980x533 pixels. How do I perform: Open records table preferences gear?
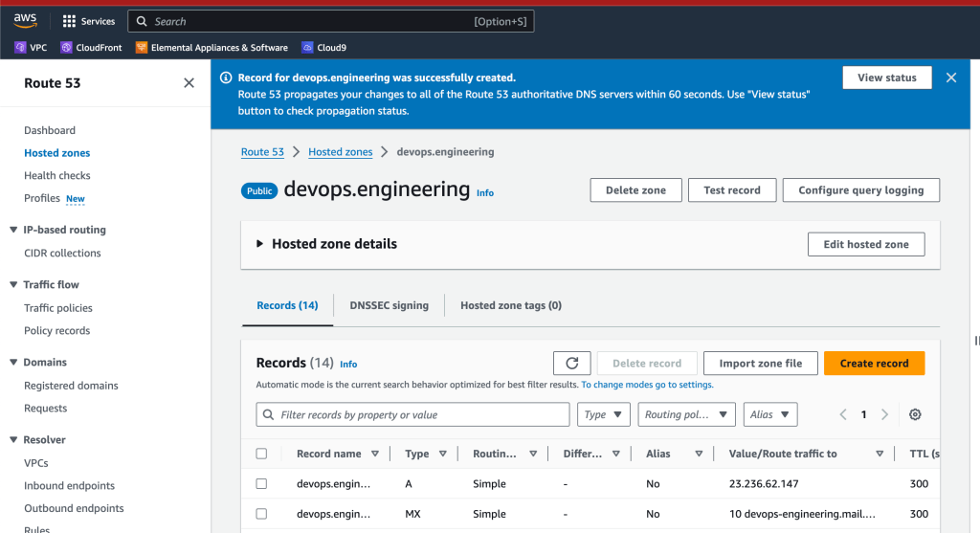915,414
